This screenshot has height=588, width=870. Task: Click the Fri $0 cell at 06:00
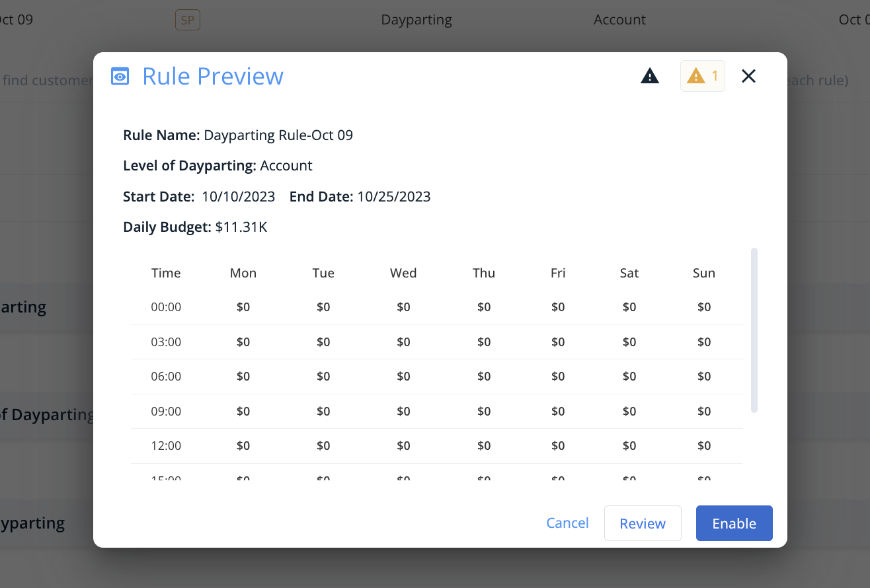pos(558,377)
